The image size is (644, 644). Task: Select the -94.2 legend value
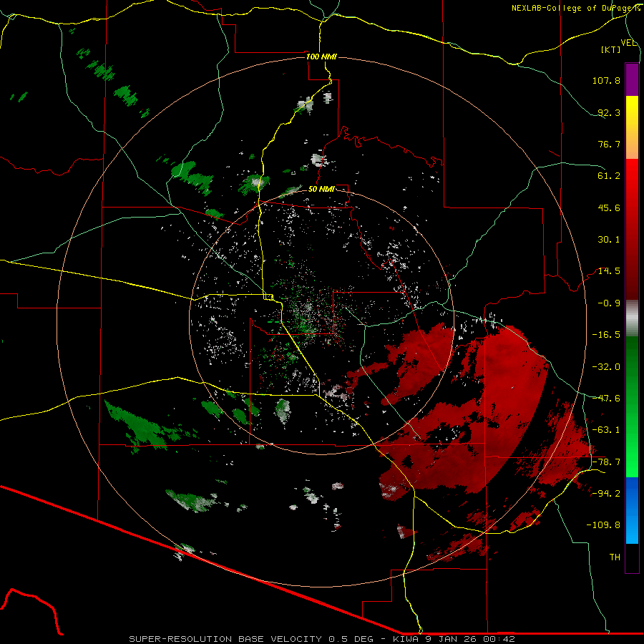(x=606, y=493)
